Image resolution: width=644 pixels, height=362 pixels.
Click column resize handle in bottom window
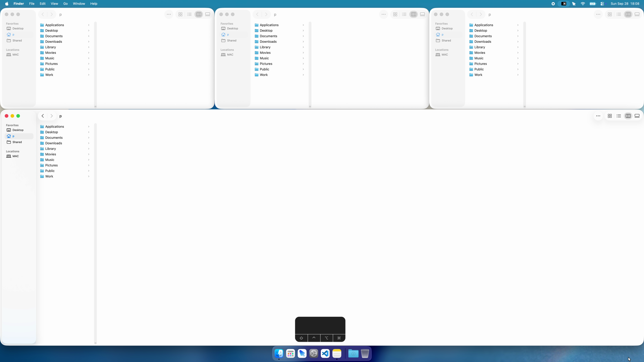[x=95, y=343]
